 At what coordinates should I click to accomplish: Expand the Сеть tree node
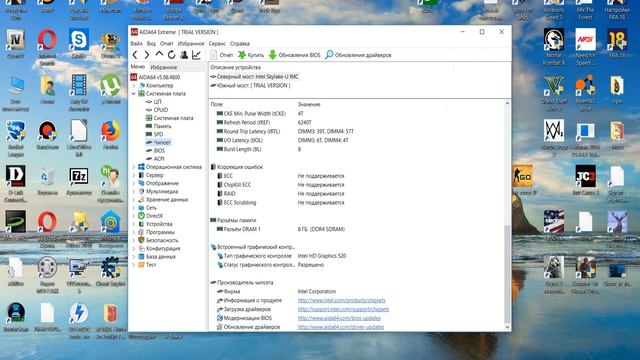(134, 208)
